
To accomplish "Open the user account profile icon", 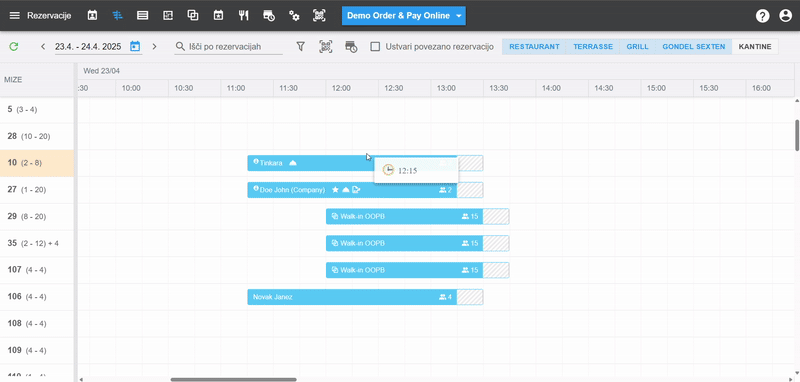I will click(786, 16).
